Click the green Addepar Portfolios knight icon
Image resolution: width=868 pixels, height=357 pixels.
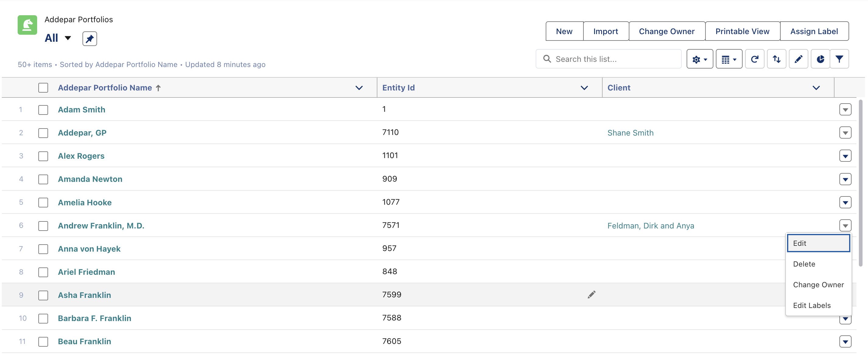click(27, 25)
